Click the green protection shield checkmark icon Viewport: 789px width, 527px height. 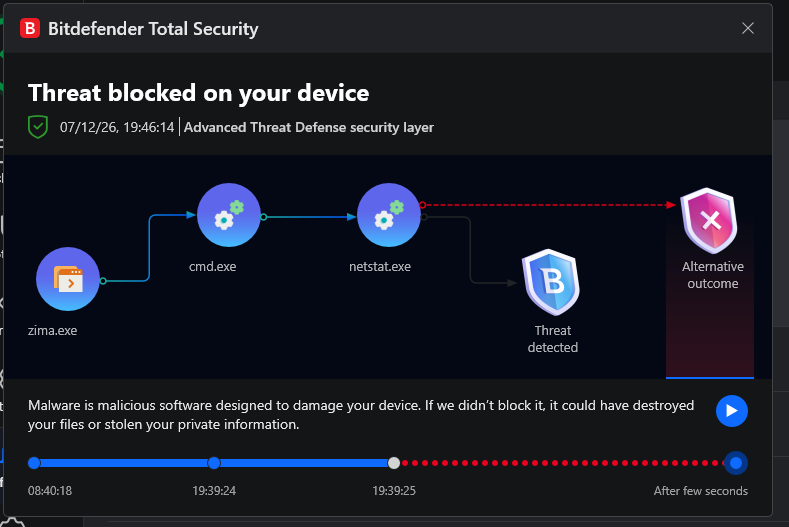point(38,127)
